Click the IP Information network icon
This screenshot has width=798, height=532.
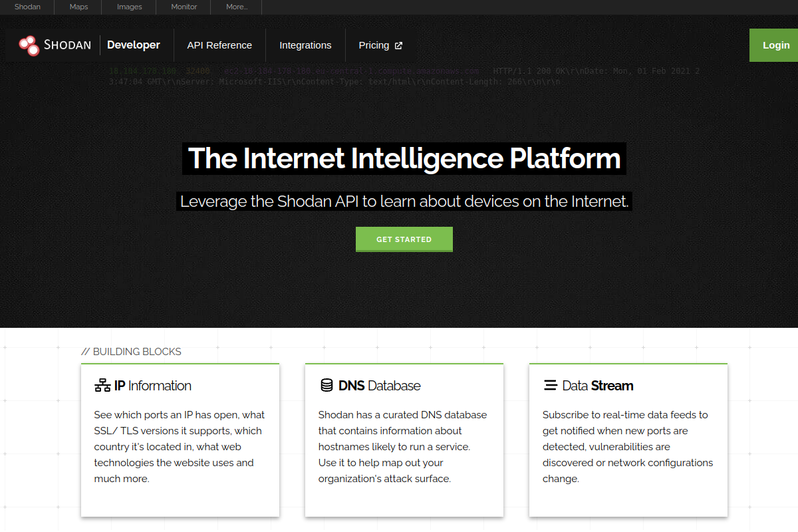[x=102, y=386]
